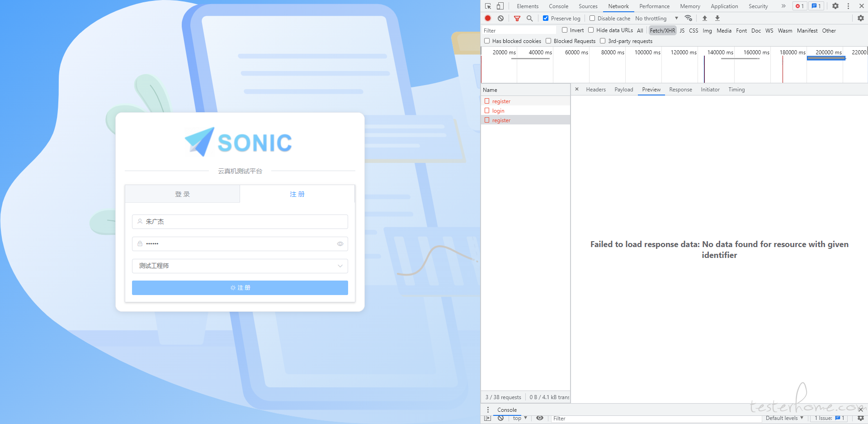Show password using the eye icon
This screenshot has height=424, width=868.
pyautogui.click(x=340, y=244)
